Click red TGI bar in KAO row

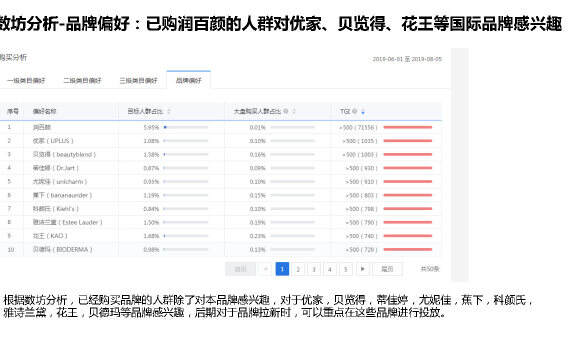coord(408,236)
